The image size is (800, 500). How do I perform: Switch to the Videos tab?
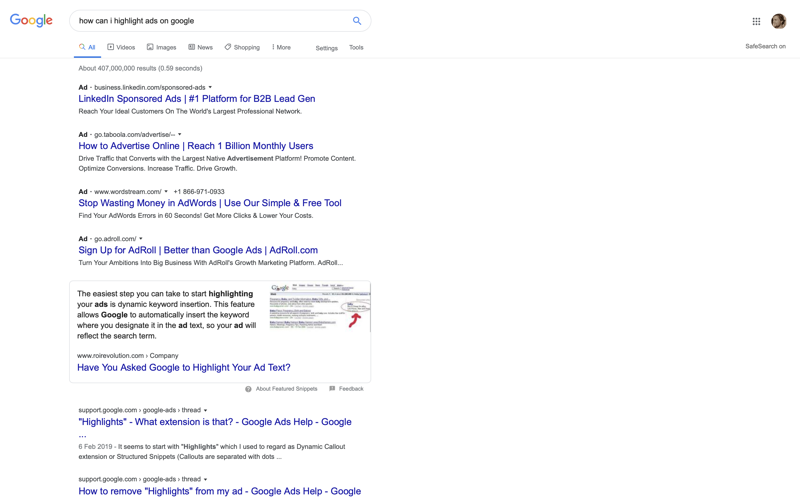point(121,47)
